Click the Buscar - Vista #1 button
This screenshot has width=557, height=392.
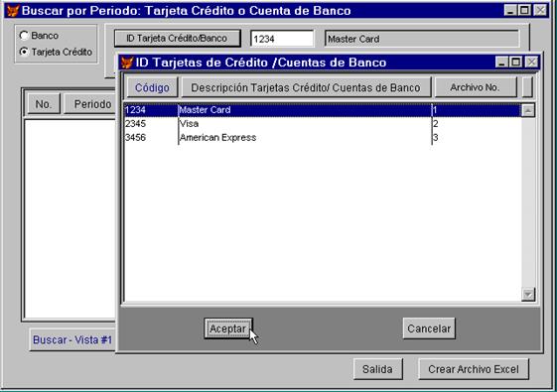click(x=72, y=339)
